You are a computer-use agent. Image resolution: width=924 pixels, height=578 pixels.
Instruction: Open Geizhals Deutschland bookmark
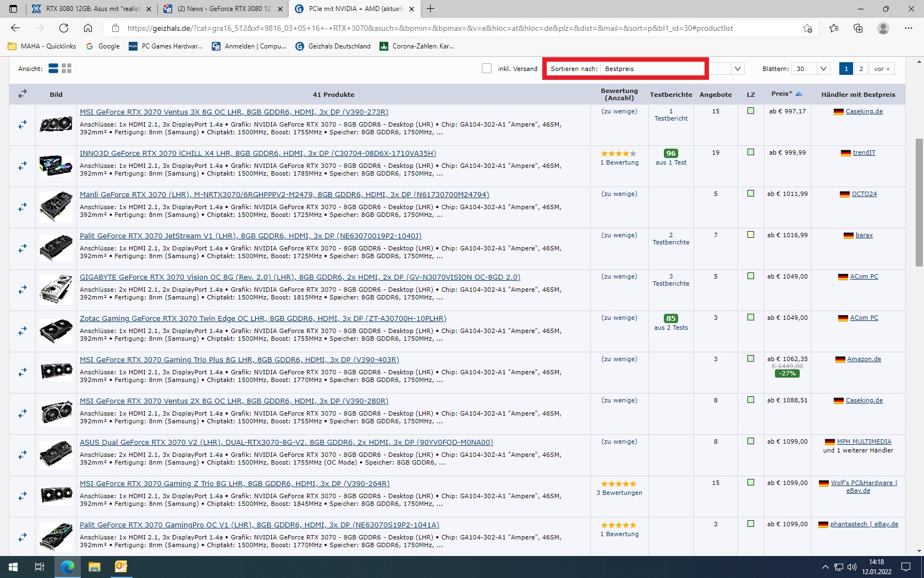coord(333,46)
